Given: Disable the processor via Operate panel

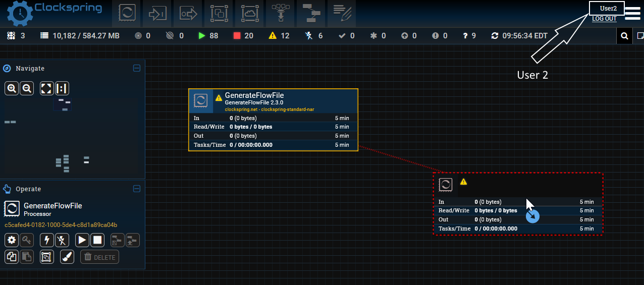Looking at the screenshot, I should [62, 240].
